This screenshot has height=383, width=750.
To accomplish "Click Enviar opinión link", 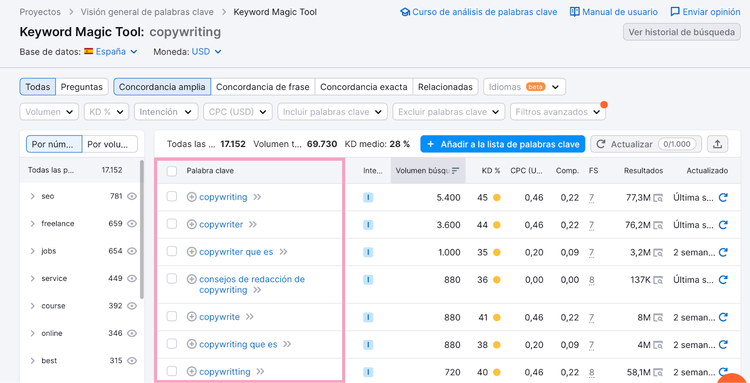I will [x=705, y=12].
